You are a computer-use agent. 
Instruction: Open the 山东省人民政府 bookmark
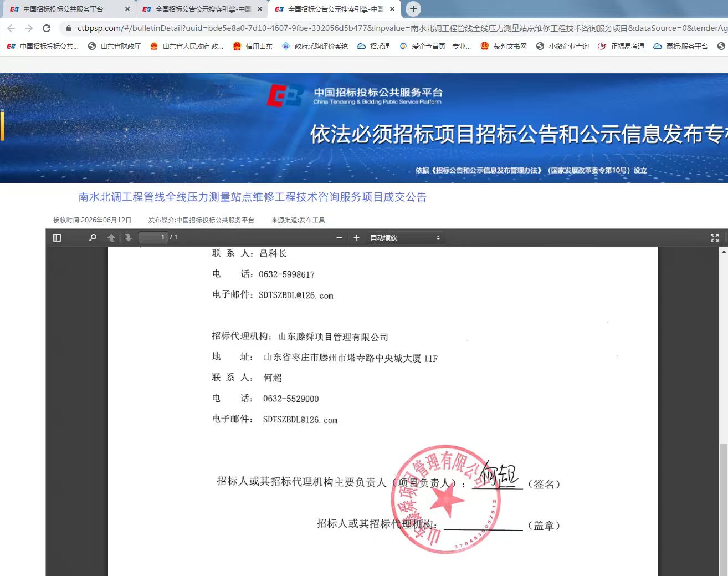[x=187, y=47]
